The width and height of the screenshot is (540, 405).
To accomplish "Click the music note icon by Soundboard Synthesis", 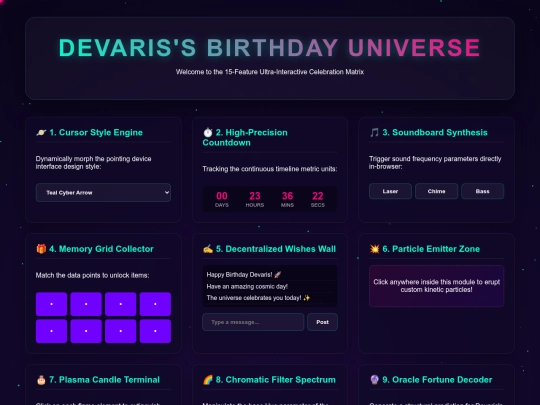I will (x=374, y=133).
